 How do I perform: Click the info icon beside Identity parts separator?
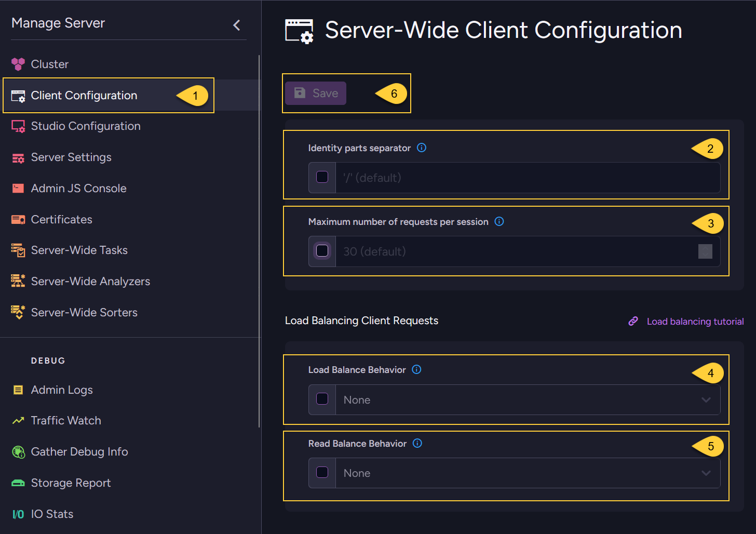(421, 148)
